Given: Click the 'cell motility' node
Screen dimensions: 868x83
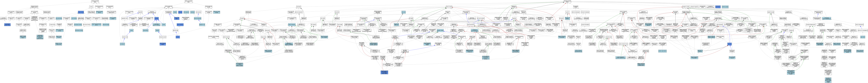Looking at the screenshot, I should coord(323,18).
